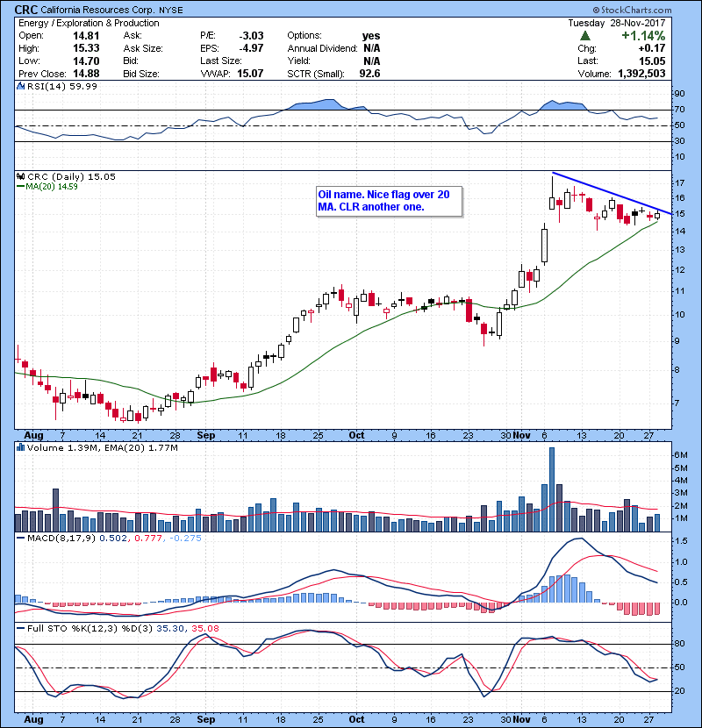Click the MACD(8,17,9) legend line marker
Viewport: 702px width, 728px height.
pyautogui.click(x=20, y=539)
